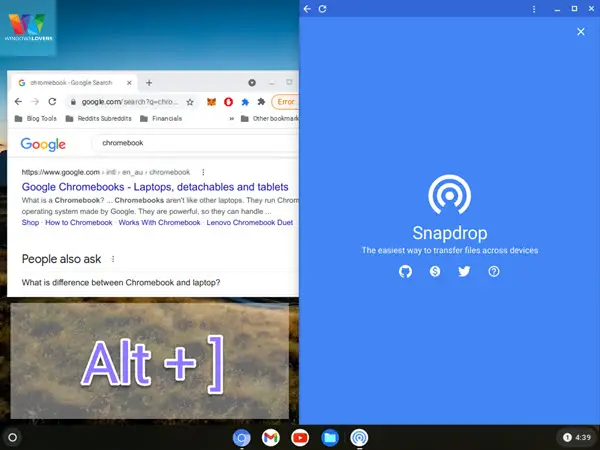Open the Other bookmarks folder
Viewport: 600px width, 450px height.
coord(269,119)
